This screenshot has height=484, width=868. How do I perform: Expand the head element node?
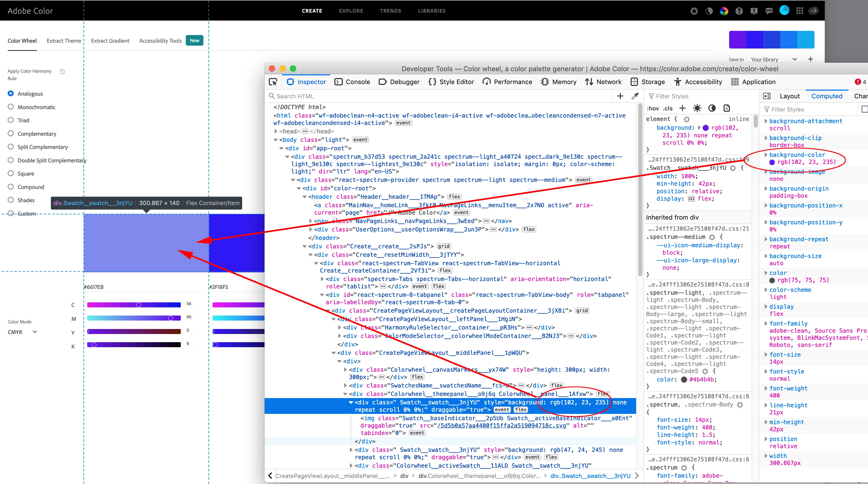pyautogui.click(x=276, y=132)
